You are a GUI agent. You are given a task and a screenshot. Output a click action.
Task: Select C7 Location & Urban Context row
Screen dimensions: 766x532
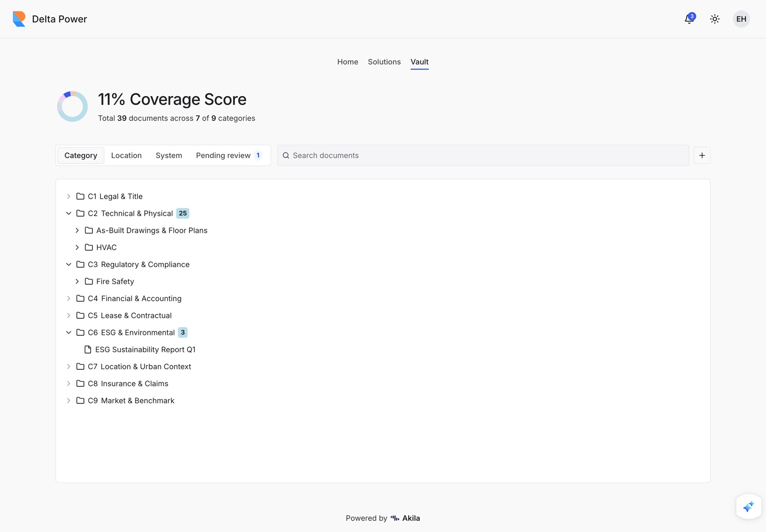click(x=383, y=366)
